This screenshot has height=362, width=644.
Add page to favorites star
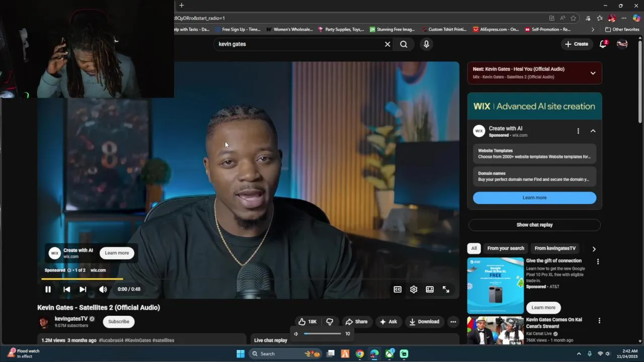coord(573,18)
